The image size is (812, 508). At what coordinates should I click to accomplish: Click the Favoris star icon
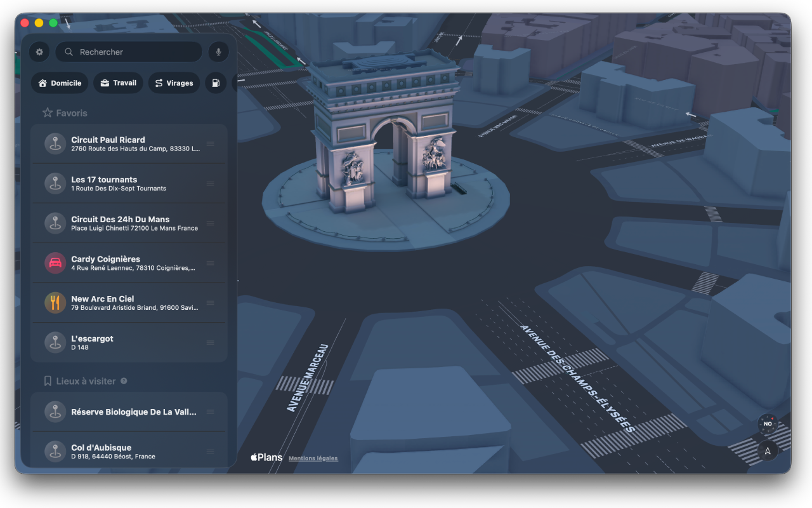(x=48, y=113)
